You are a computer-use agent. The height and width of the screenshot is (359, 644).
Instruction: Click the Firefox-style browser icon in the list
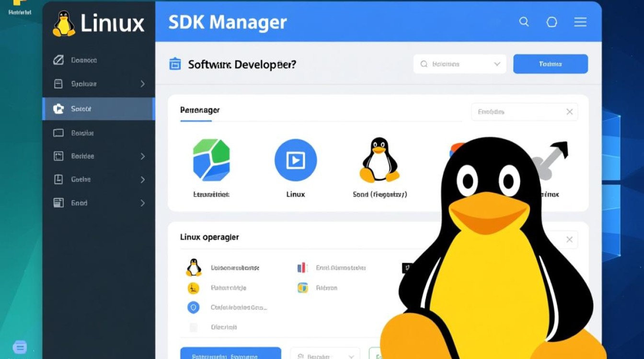click(302, 288)
